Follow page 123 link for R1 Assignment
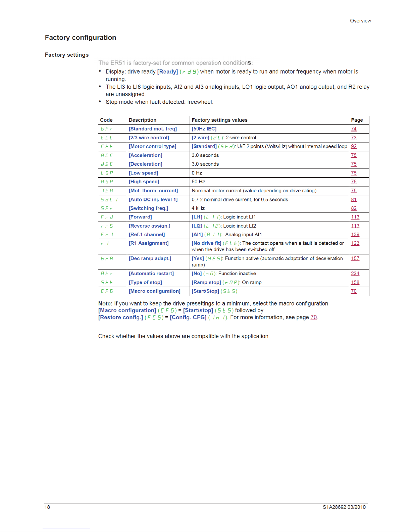411x532 pixels. (x=355, y=243)
